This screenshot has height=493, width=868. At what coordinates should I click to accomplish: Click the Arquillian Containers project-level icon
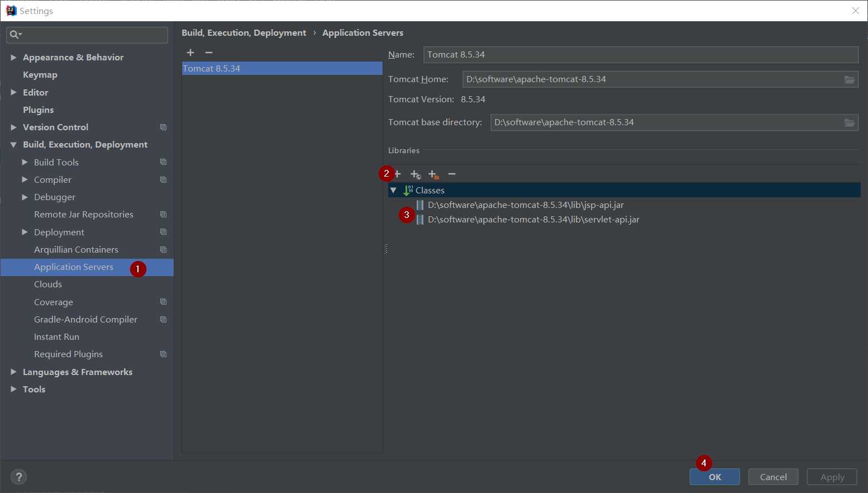click(x=163, y=250)
